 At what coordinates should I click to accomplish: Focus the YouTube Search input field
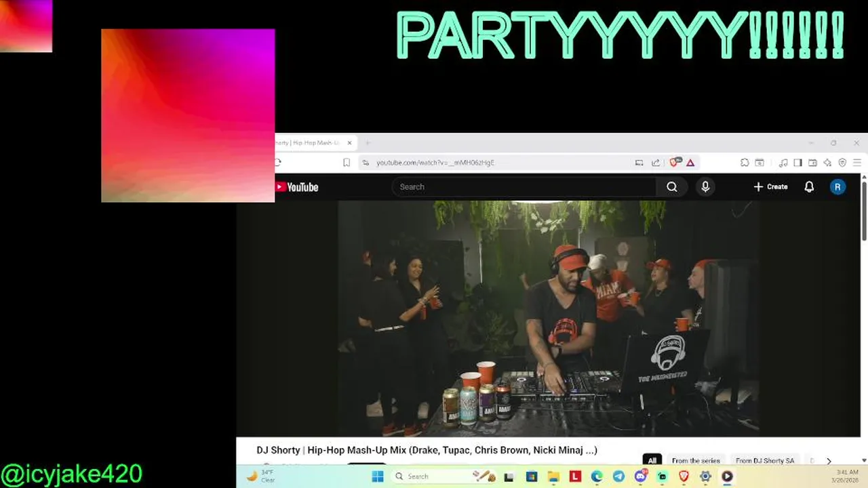524,187
